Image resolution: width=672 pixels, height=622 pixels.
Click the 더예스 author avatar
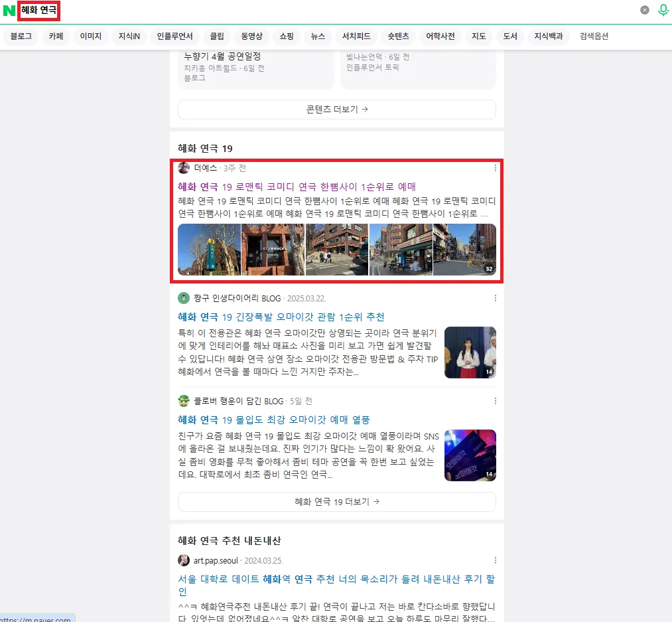[x=184, y=168]
